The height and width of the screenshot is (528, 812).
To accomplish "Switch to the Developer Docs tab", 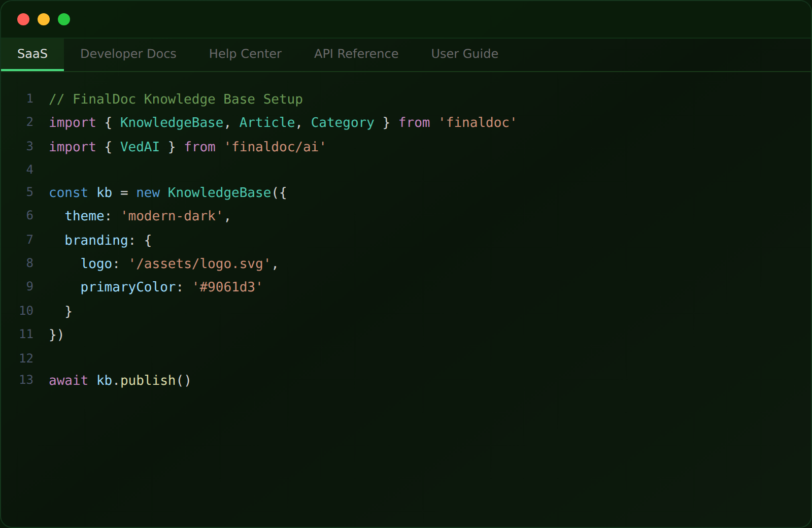I will pyautogui.click(x=128, y=54).
